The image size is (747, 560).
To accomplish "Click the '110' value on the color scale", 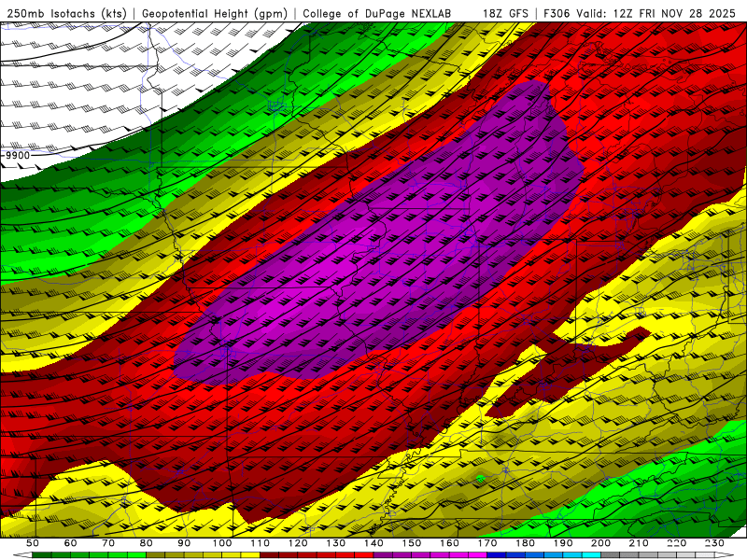I will click(x=261, y=543).
